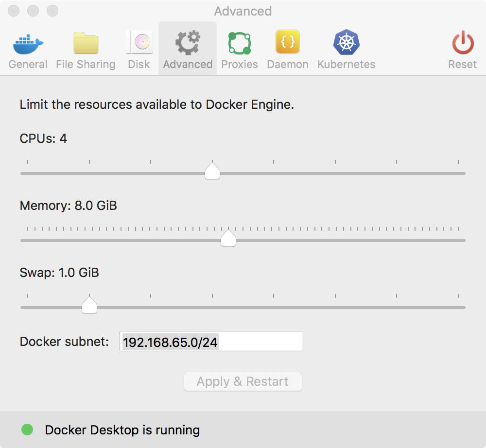Click the Advanced window title text

click(243, 11)
